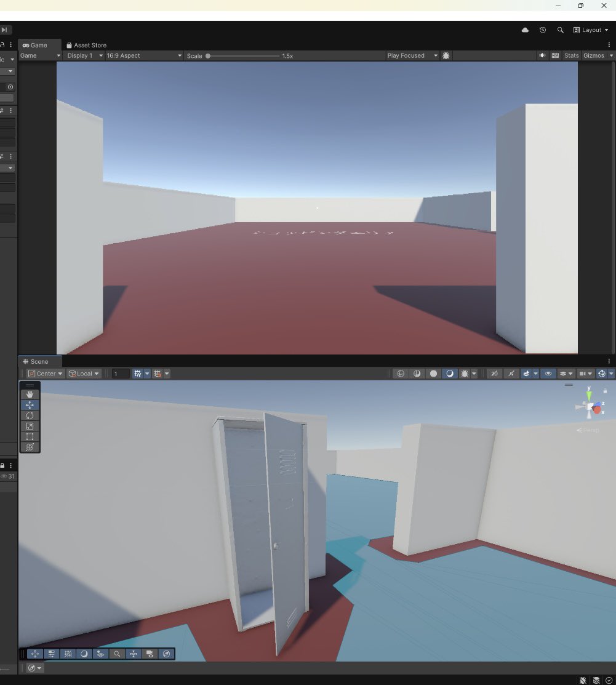Click the bug icon in Game toolbar
This screenshot has height=685, width=616.
click(x=446, y=55)
